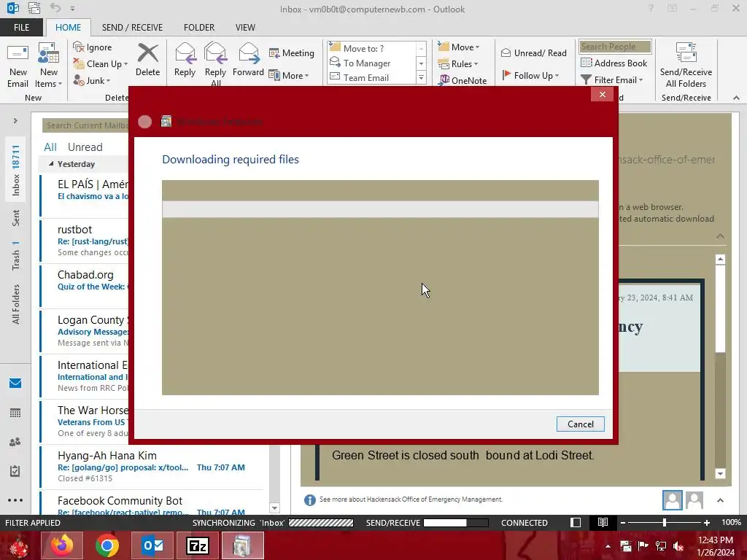Select the Sent folder
Image resolution: width=747 pixels, height=560 pixels.
coord(16,217)
